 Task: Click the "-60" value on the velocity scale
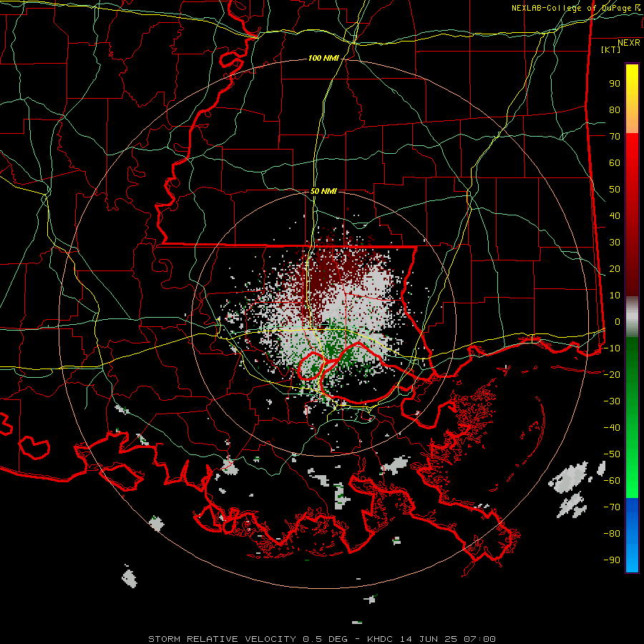(612, 481)
